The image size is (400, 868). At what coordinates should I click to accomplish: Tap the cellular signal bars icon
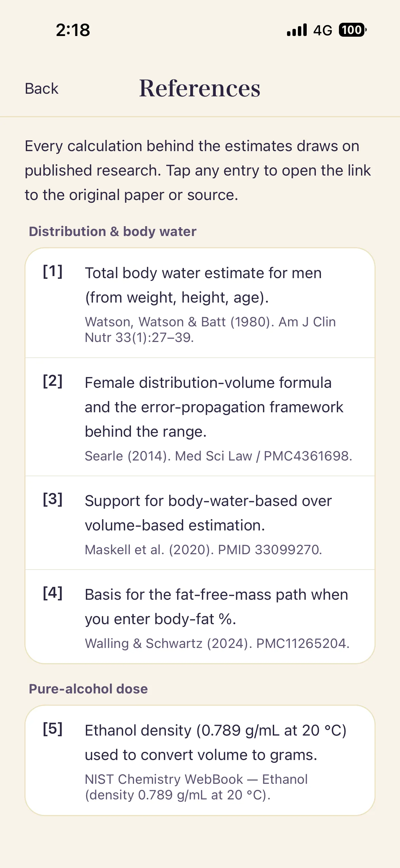point(297,30)
